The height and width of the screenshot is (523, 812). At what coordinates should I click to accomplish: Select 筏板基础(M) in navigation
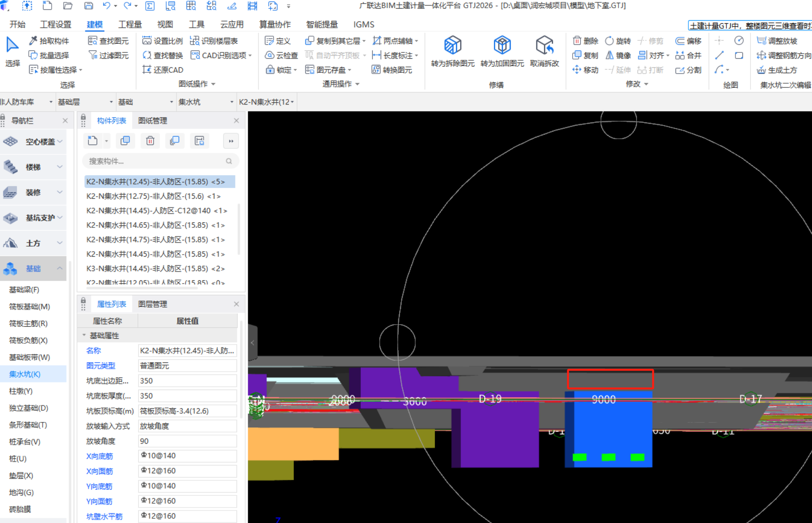pyautogui.click(x=30, y=306)
